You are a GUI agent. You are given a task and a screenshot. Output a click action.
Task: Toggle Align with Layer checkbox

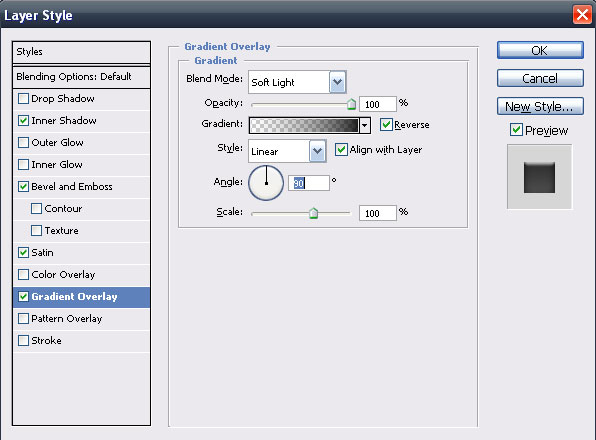[x=341, y=150]
